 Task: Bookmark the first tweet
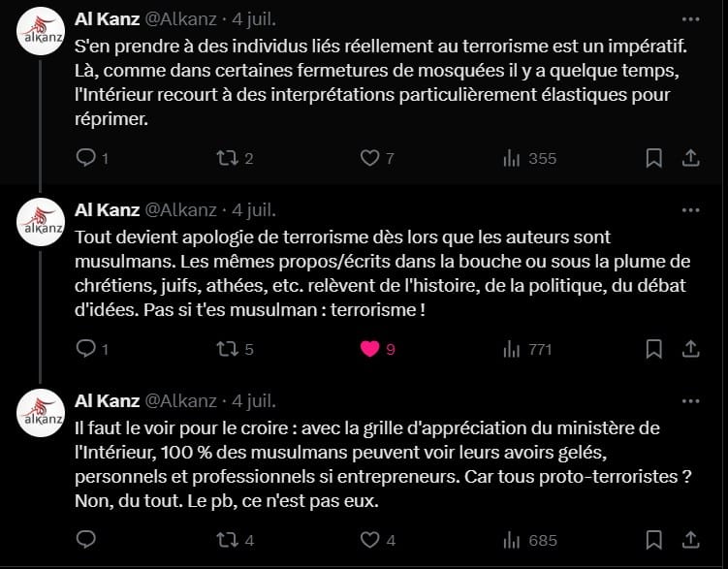tap(653, 158)
